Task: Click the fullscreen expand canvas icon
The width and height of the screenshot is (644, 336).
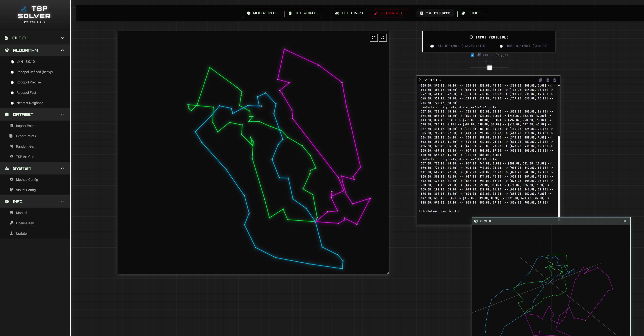Action: click(x=373, y=38)
